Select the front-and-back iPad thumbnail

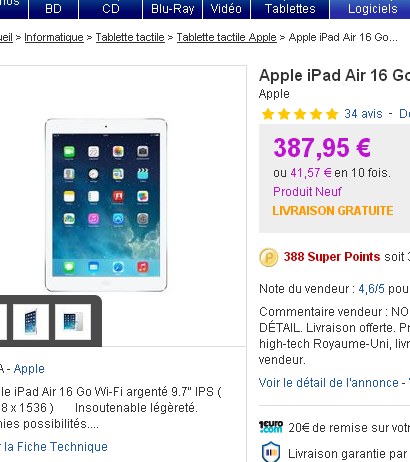point(73,322)
